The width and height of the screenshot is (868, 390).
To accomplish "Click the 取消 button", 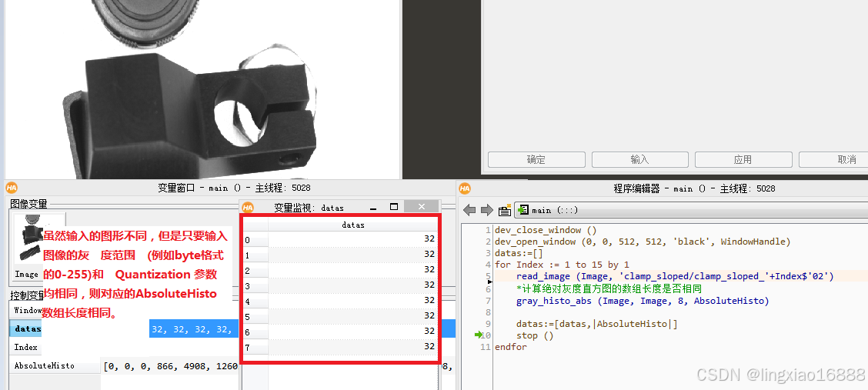I will [x=846, y=159].
